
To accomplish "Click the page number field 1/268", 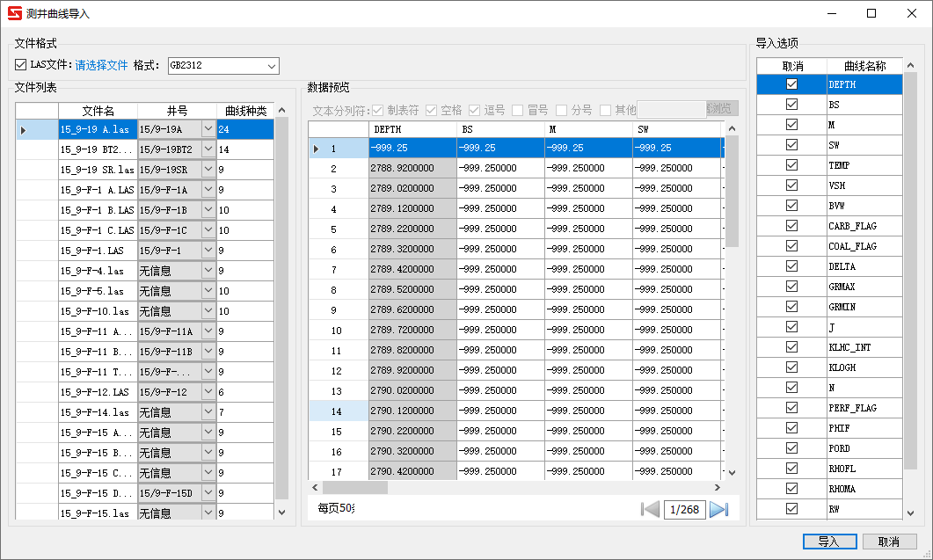I will (x=684, y=509).
